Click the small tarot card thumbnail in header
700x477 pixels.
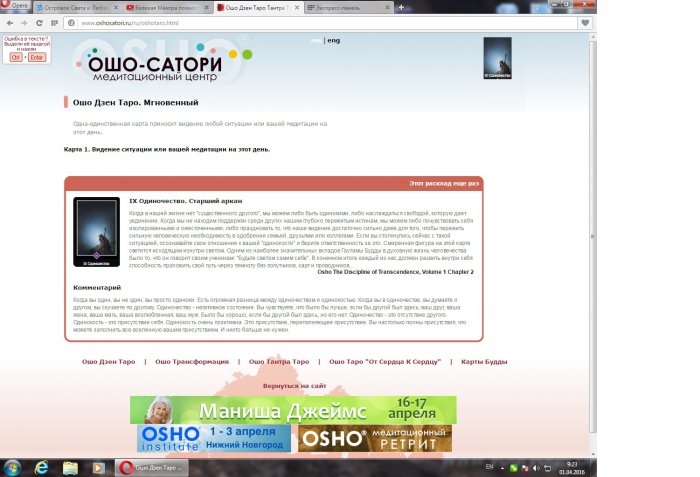[497, 58]
